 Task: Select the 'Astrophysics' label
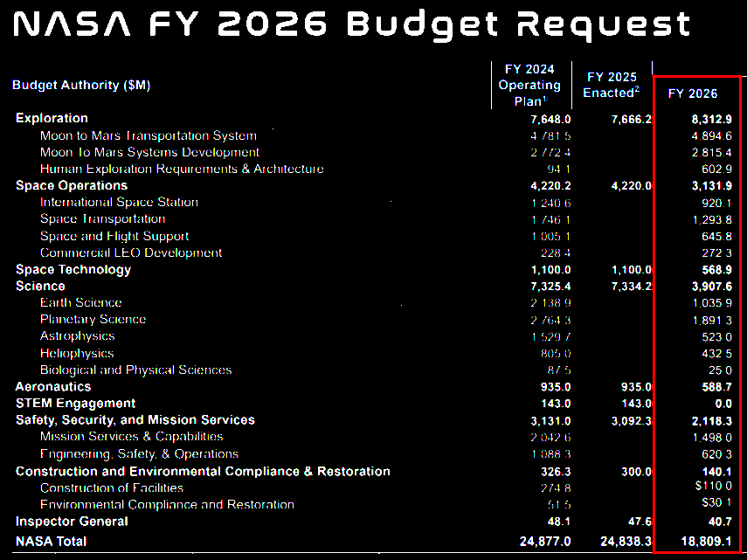(78, 336)
